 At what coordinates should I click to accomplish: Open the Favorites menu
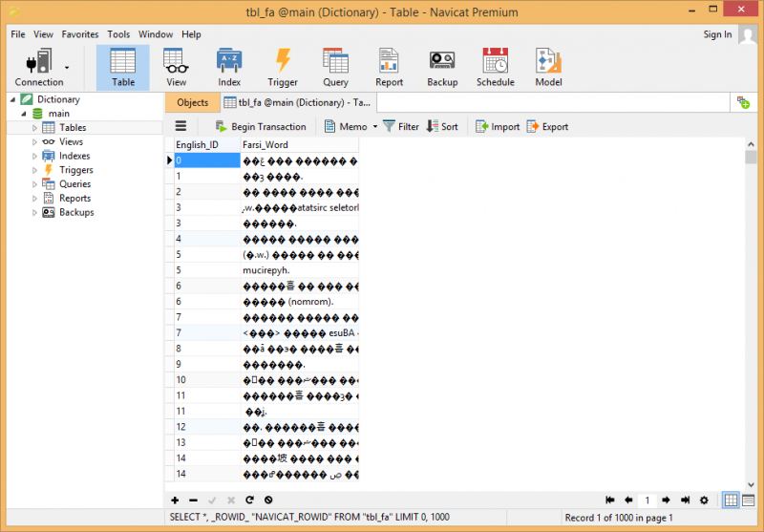tap(80, 34)
